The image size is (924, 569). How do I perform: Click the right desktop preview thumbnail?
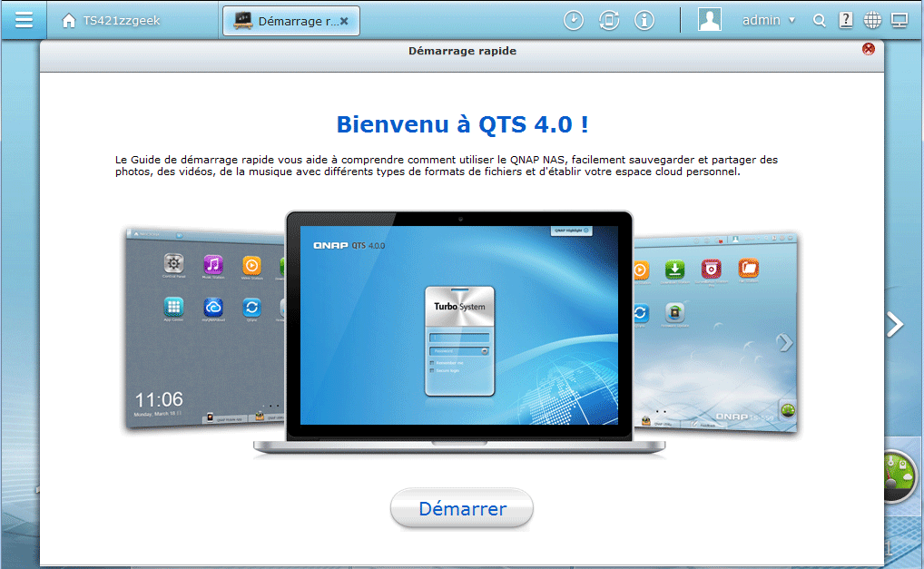pos(715,333)
